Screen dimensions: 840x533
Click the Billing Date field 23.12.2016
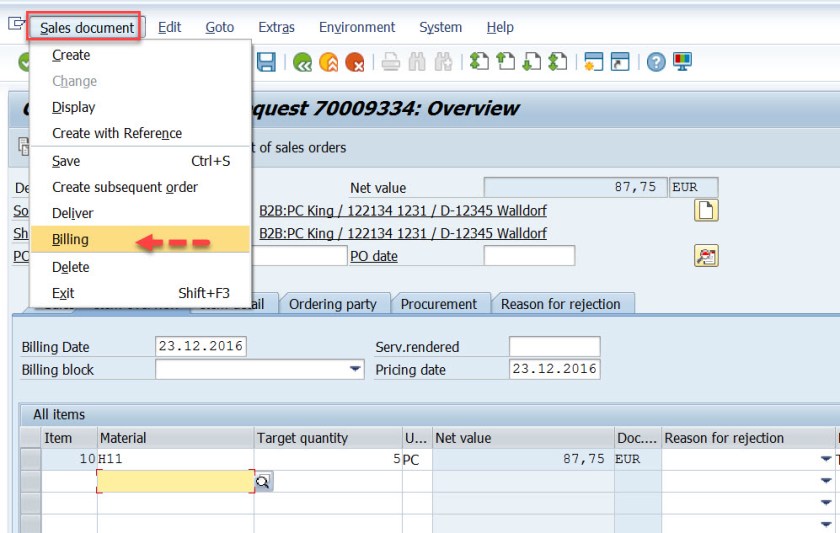coord(201,346)
